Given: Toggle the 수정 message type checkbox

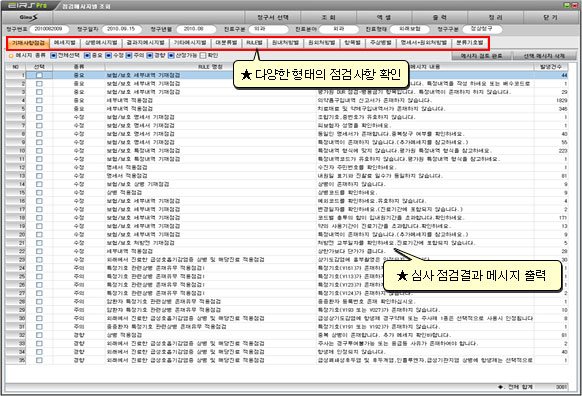Looking at the screenshot, I should tap(108, 56).
